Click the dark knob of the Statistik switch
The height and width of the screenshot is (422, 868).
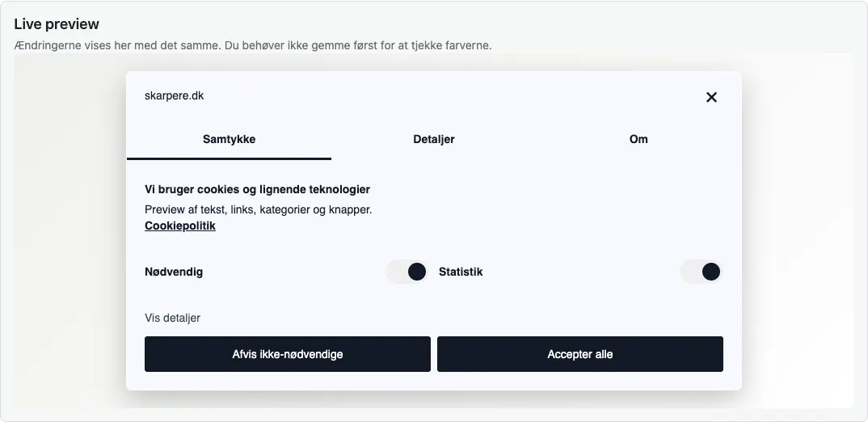click(710, 272)
